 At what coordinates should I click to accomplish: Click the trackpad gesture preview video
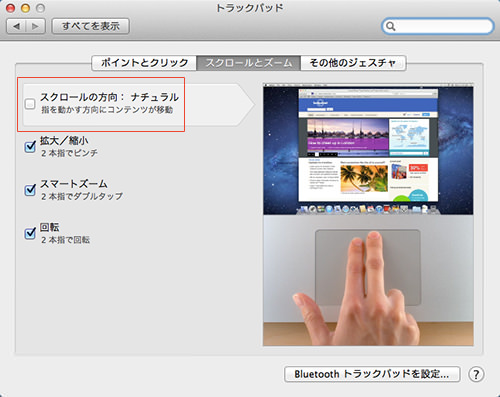coord(368,214)
